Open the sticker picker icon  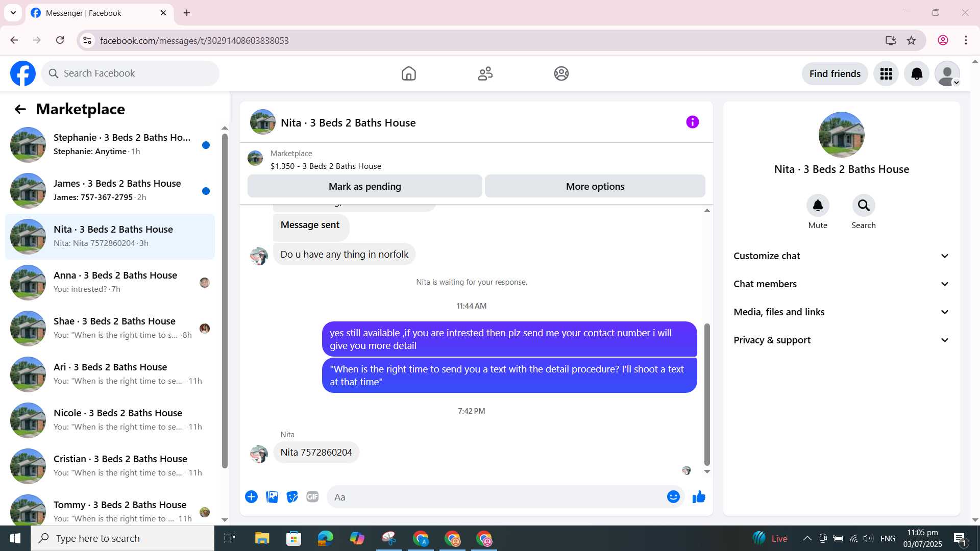(292, 497)
